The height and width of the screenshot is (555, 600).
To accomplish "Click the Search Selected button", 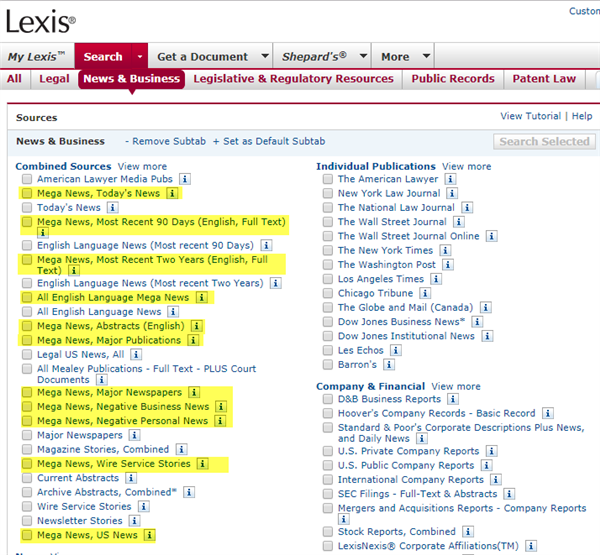I will click(544, 142).
